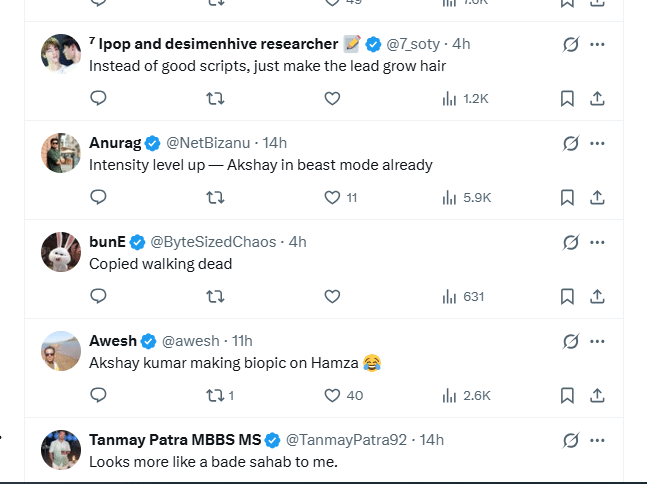This screenshot has width=647, height=484.
Task: Click Awesh's profile picture
Action: click(x=61, y=351)
